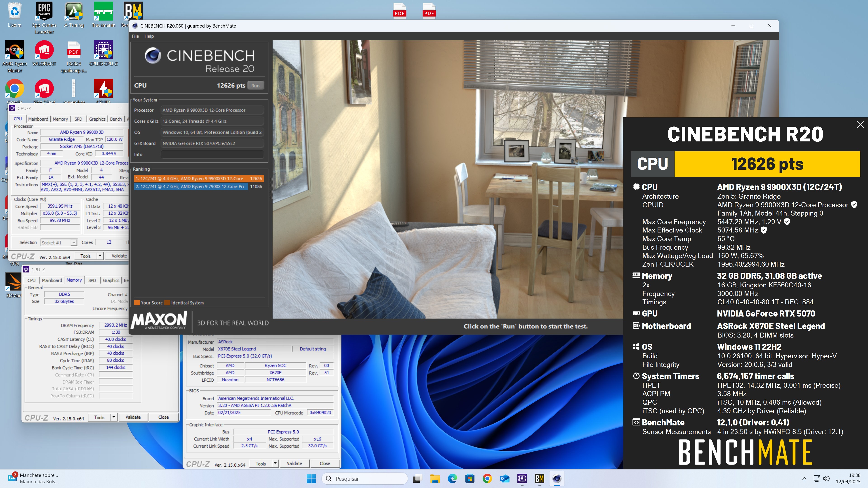Show hidden system tray icons chevron
Viewport: 868px width, 488px height.
pyautogui.click(x=804, y=478)
